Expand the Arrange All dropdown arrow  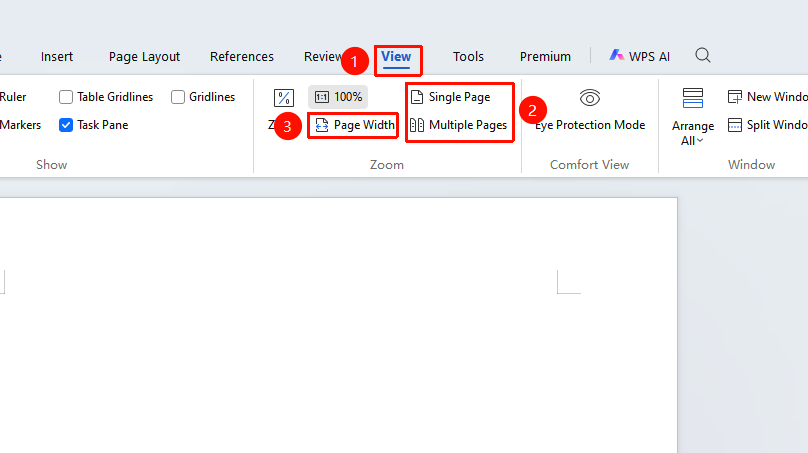pos(700,141)
